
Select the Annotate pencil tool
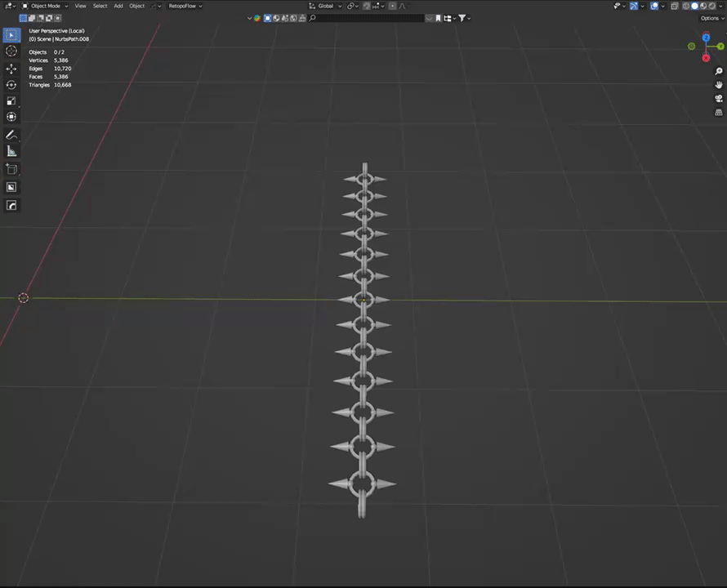click(11, 135)
